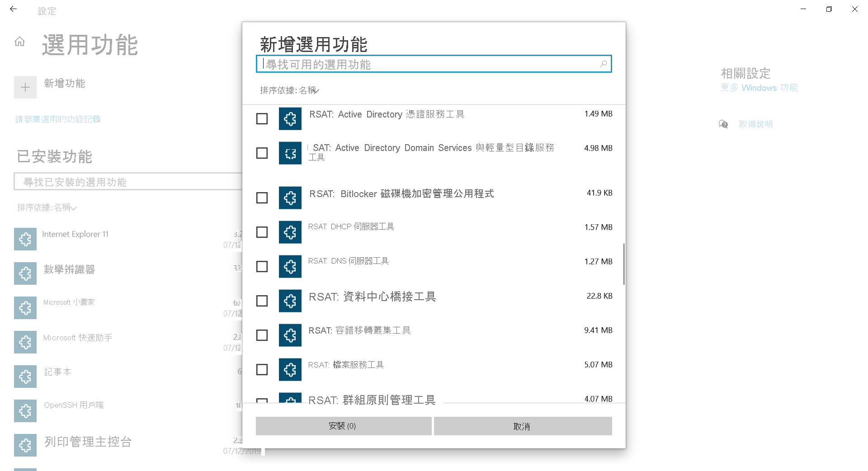
Task: Select RSAT: DHCP 伺服器工具 text
Action: tap(351, 226)
